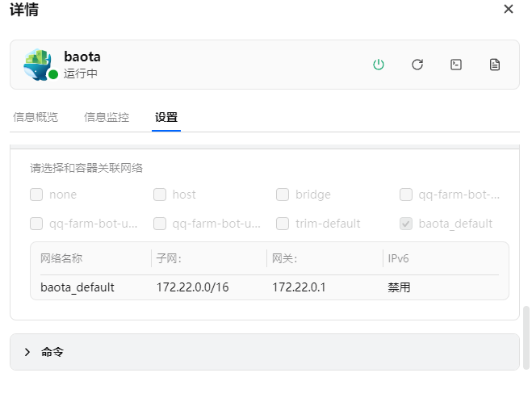Check the host network checkbox
Viewport: 532px width, 402px height.
click(160, 195)
